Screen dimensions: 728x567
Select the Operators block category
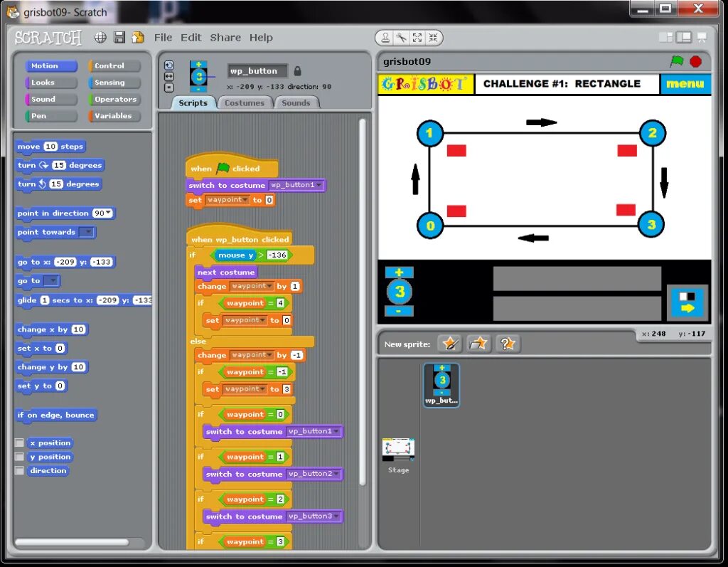click(114, 100)
